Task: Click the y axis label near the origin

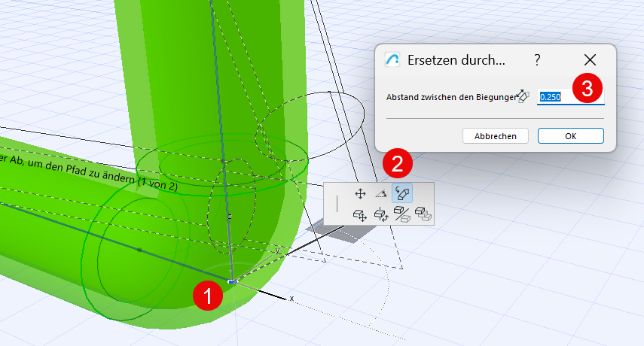Action: 278,250
